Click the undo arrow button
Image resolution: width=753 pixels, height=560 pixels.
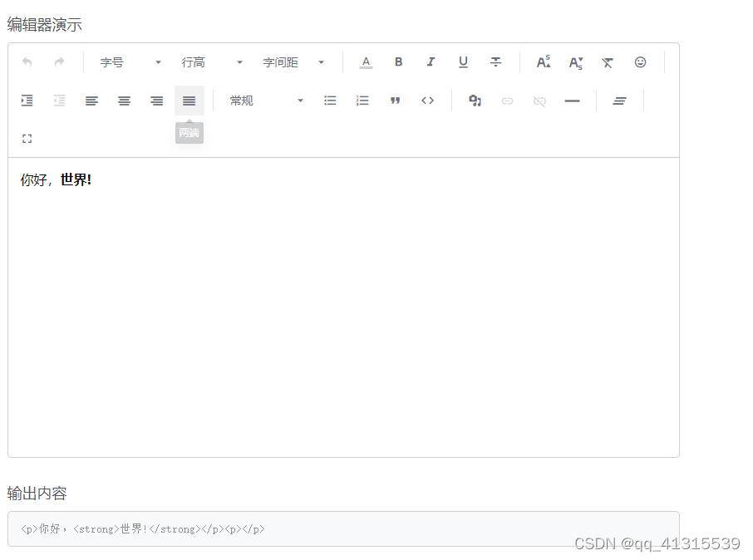[27, 62]
